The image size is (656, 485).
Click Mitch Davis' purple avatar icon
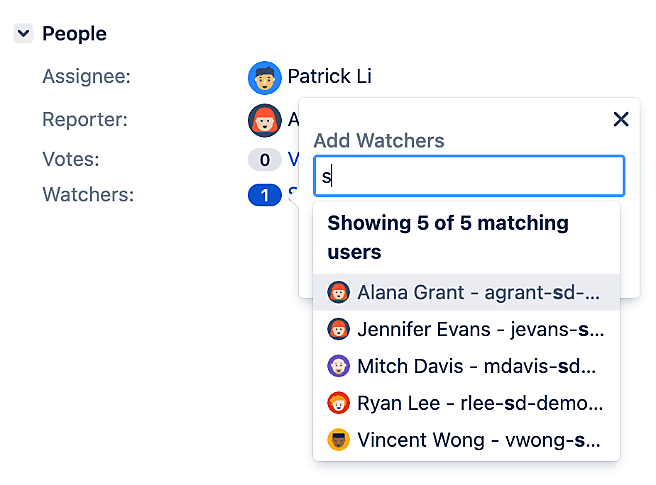338,366
